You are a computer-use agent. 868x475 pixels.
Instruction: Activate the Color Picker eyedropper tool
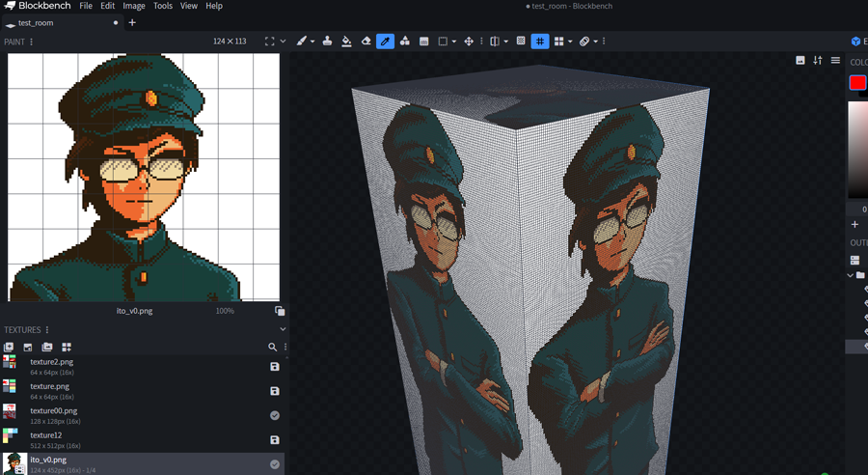pyautogui.click(x=385, y=42)
